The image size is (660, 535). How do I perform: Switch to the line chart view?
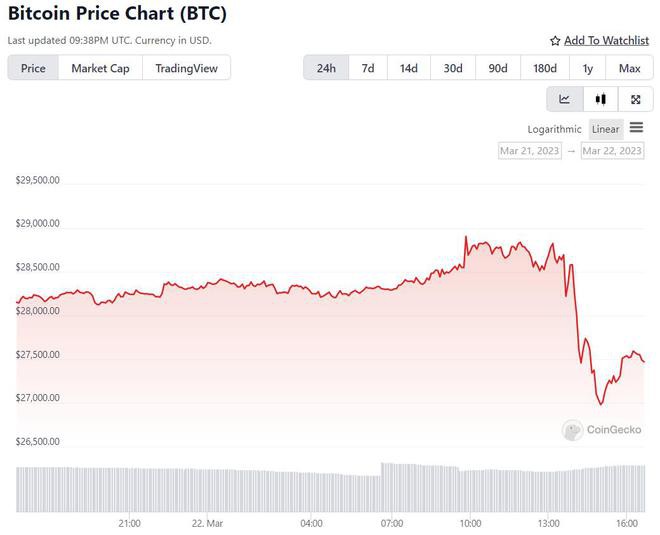tap(564, 99)
